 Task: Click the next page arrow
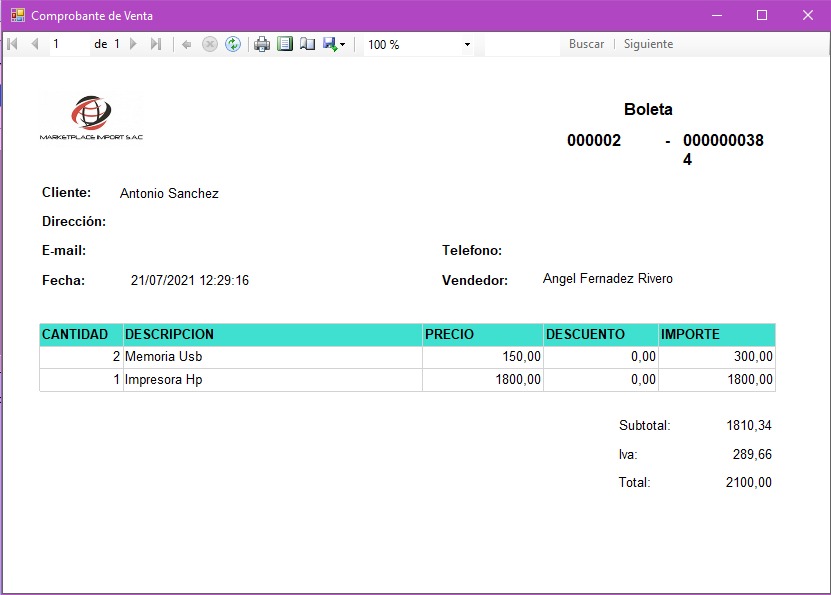[133, 44]
